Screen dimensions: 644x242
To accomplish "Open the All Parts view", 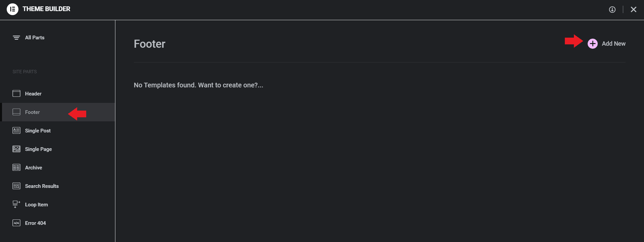I will tap(35, 37).
